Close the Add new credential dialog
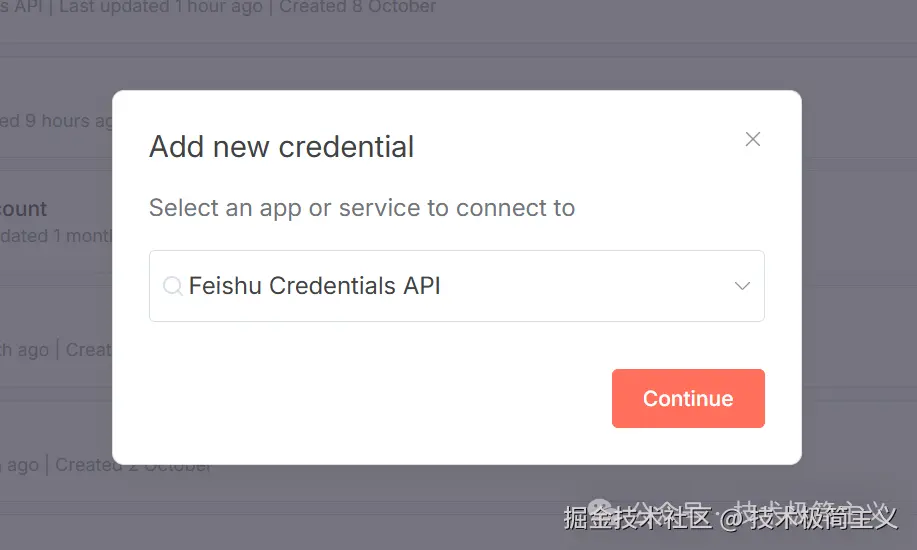The image size is (917, 550). coord(753,139)
